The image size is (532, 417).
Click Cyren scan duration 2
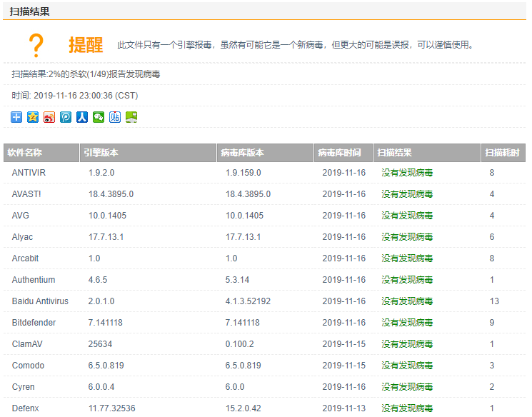pyautogui.click(x=492, y=387)
